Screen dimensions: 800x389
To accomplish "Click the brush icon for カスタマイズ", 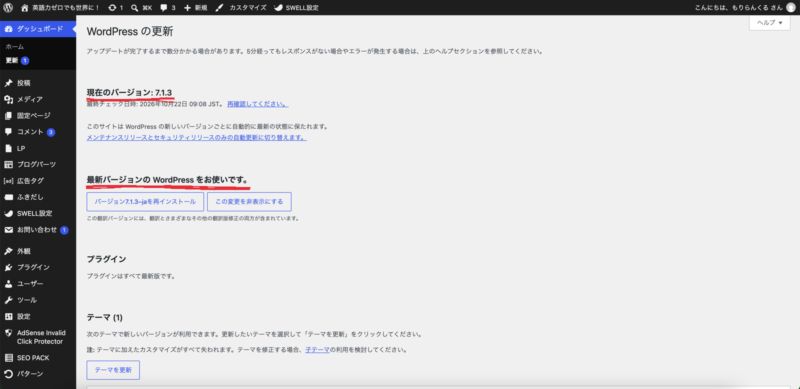I will point(219,8).
